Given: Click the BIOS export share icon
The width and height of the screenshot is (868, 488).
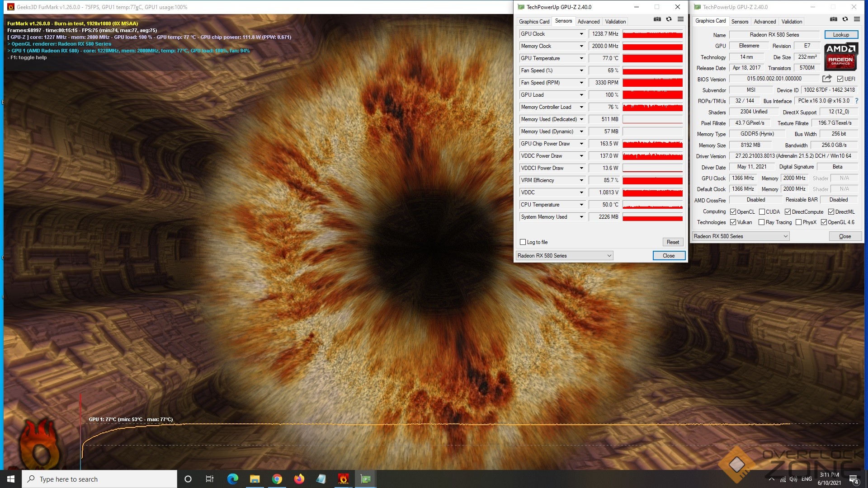Looking at the screenshot, I should (x=827, y=79).
